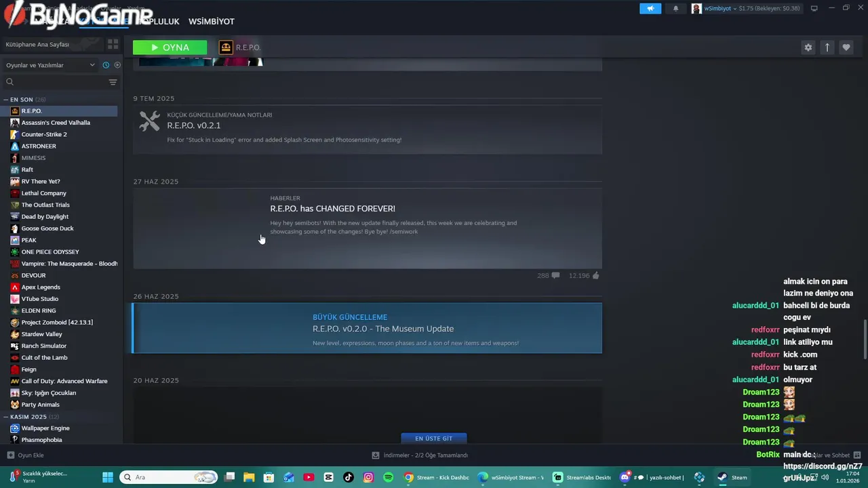This screenshot has height=488, width=868.
Task: Click Oyun Ekle add game button
Action: (26, 455)
